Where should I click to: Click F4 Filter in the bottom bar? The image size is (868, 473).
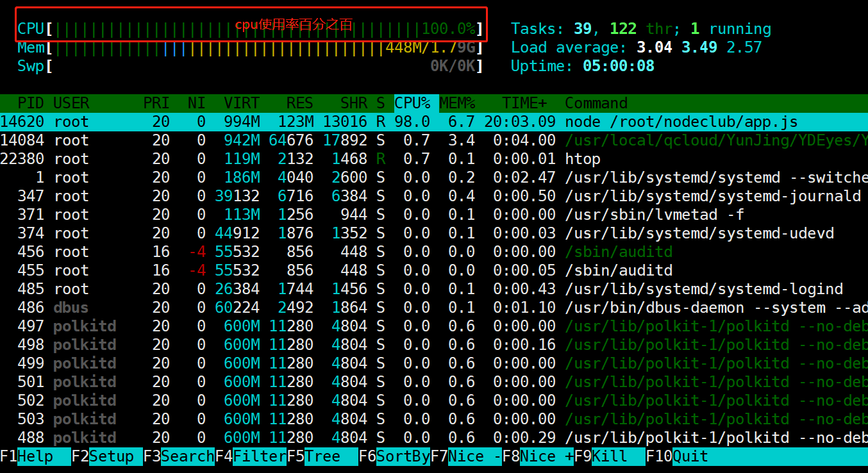[251, 456]
